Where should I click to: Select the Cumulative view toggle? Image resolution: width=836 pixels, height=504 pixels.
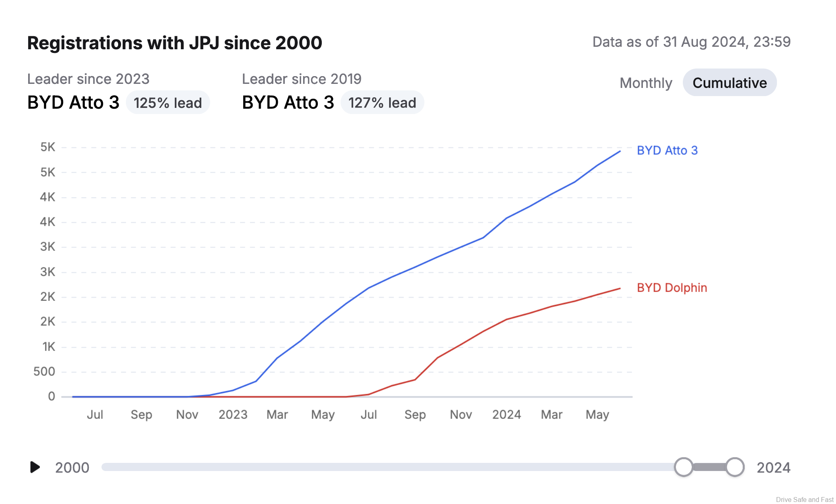point(729,83)
